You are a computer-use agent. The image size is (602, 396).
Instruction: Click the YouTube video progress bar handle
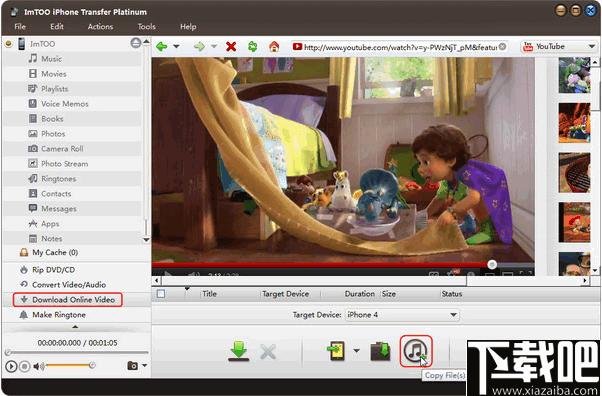click(x=492, y=264)
